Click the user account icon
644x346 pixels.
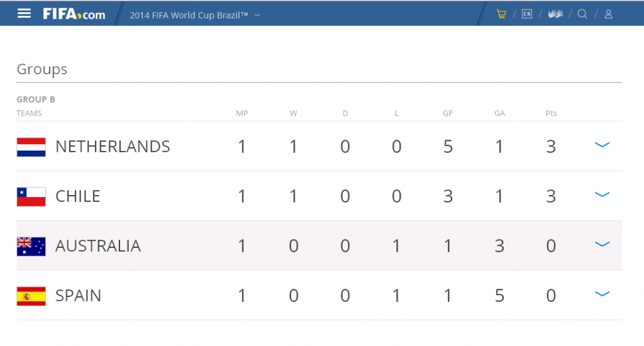[x=608, y=14]
